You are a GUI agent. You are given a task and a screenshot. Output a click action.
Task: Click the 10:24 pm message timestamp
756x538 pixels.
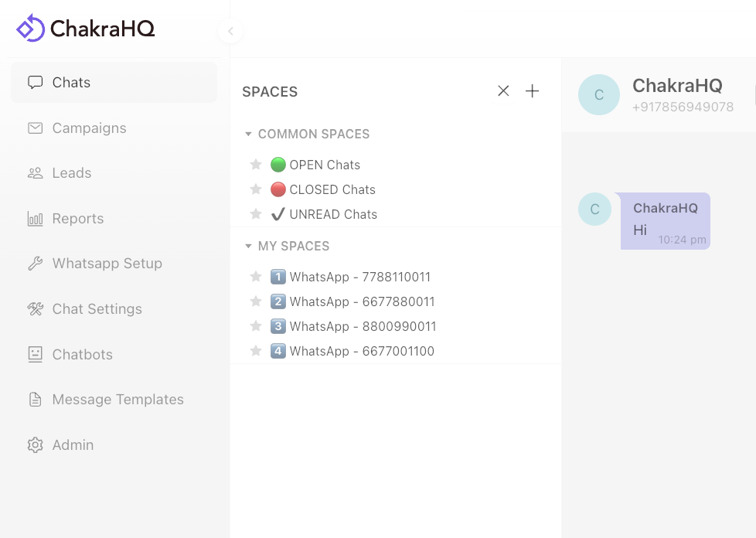coord(682,240)
